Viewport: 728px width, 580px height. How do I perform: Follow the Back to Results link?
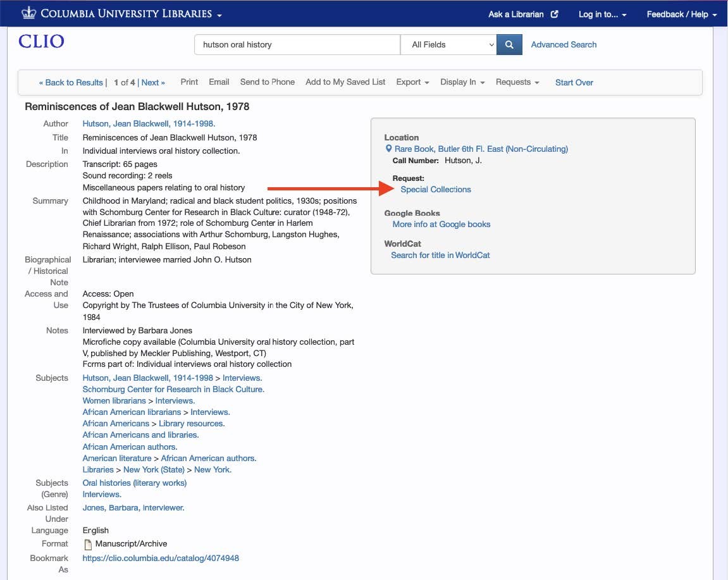[x=70, y=82]
